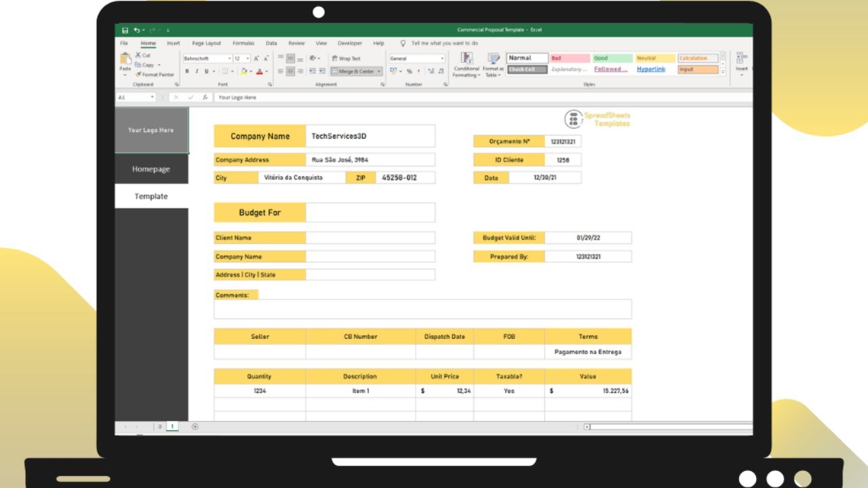Click the Decrease Indent icon
Image resolution: width=868 pixels, height=488 pixels.
[x=313, y=71]
